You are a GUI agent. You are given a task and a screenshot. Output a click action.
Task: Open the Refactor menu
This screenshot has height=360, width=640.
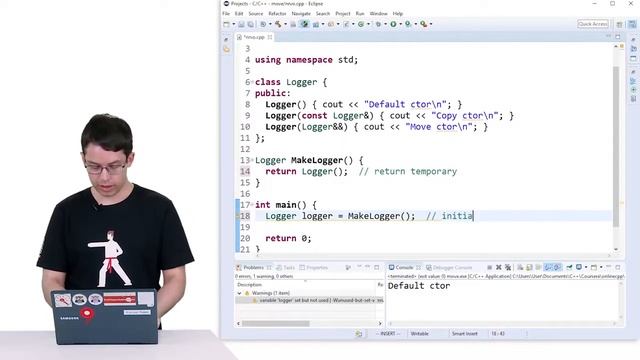point(277,13)
